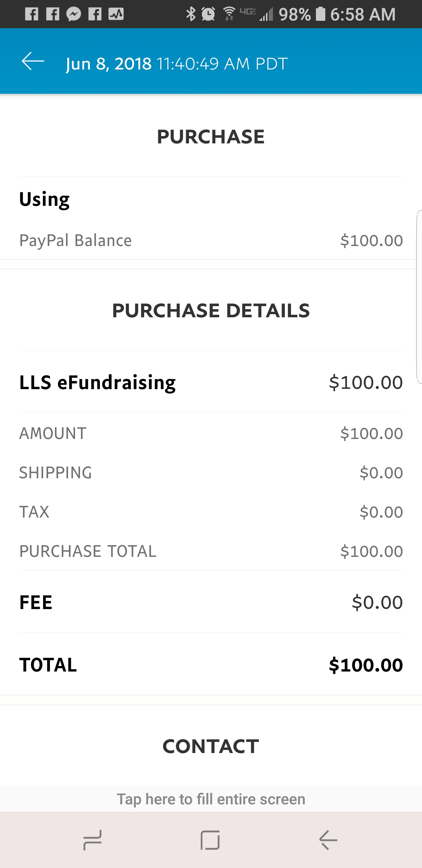Tap the CONTACT section heading
The height and width of the screenshot is (868, 422).
tap(211, 746)
